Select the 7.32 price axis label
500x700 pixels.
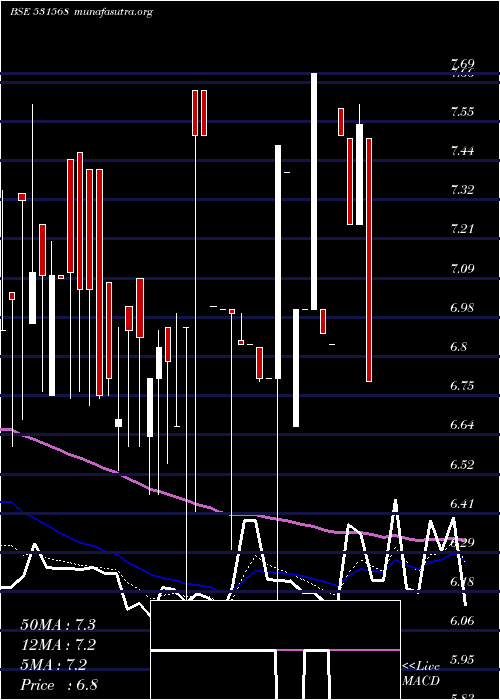(x=462, y=191)
